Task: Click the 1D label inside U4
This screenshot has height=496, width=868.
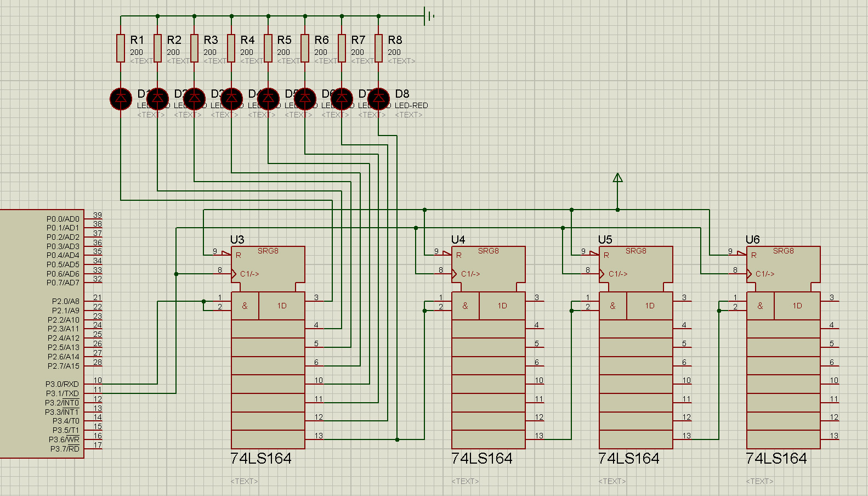Action: pos(502,306)
